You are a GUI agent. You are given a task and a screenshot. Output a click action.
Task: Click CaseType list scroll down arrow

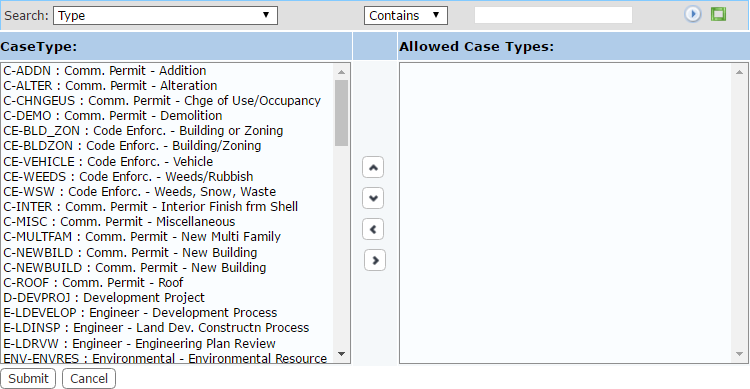(342, 354)
